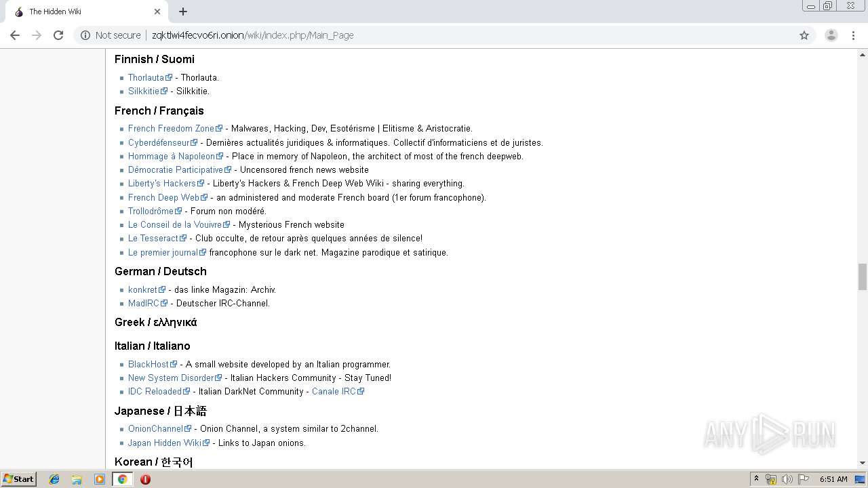Open the Cyberdéfenseur link

[x=159, y=143]
